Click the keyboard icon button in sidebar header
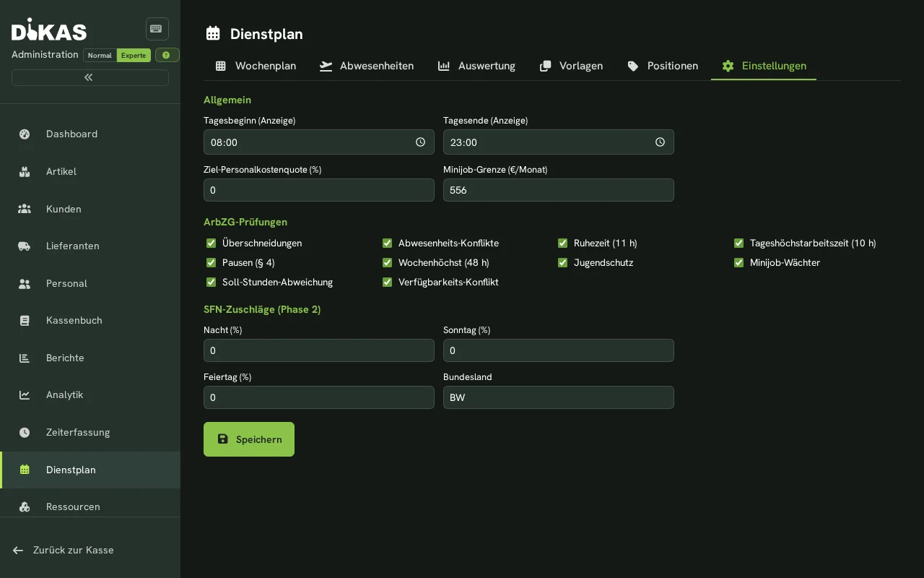The width and height of the screenshot is (924, 578). pyautogui.click(x=157, y=29)
